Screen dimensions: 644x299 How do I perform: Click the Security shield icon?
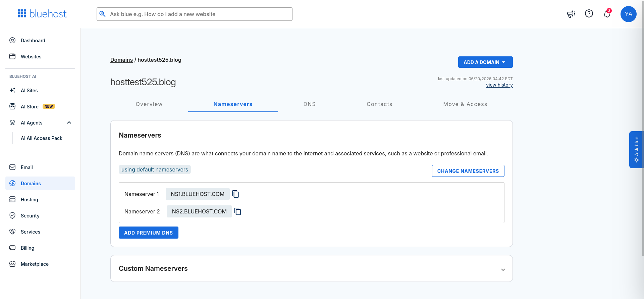(x=12, y=215)
